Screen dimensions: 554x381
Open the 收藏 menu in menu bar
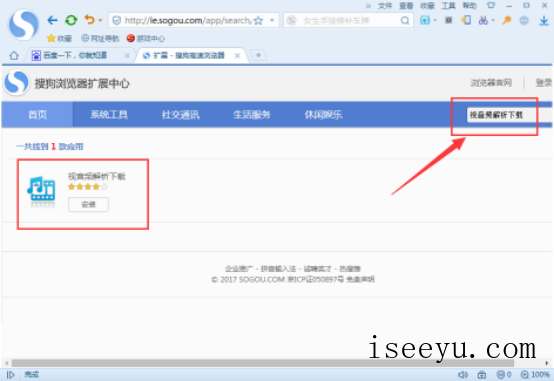(x=427, y=6)
